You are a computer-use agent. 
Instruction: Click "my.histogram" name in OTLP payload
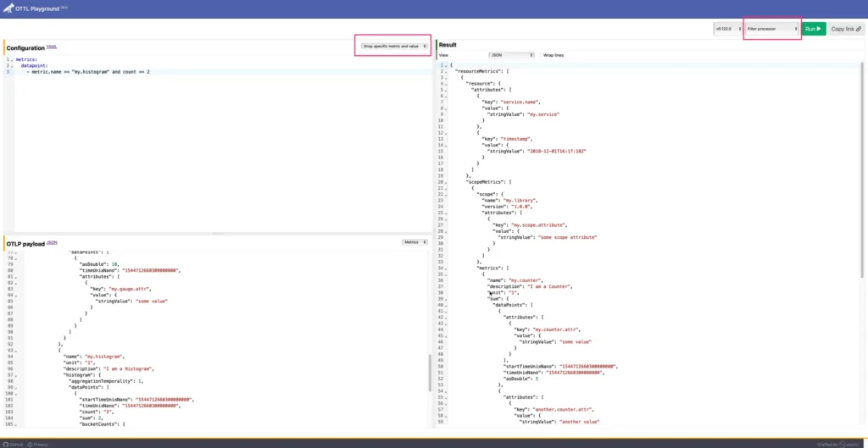tap(105, 357)
